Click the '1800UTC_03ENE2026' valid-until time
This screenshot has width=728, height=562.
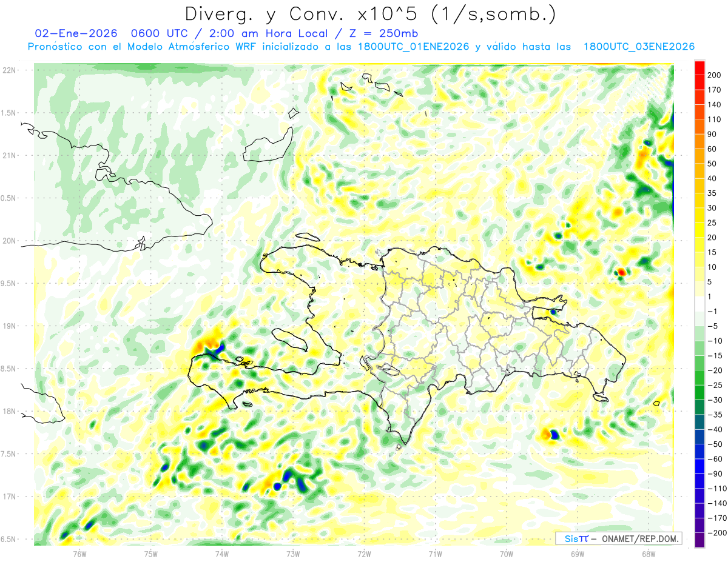pyautogui.click(x=639, y=47)
